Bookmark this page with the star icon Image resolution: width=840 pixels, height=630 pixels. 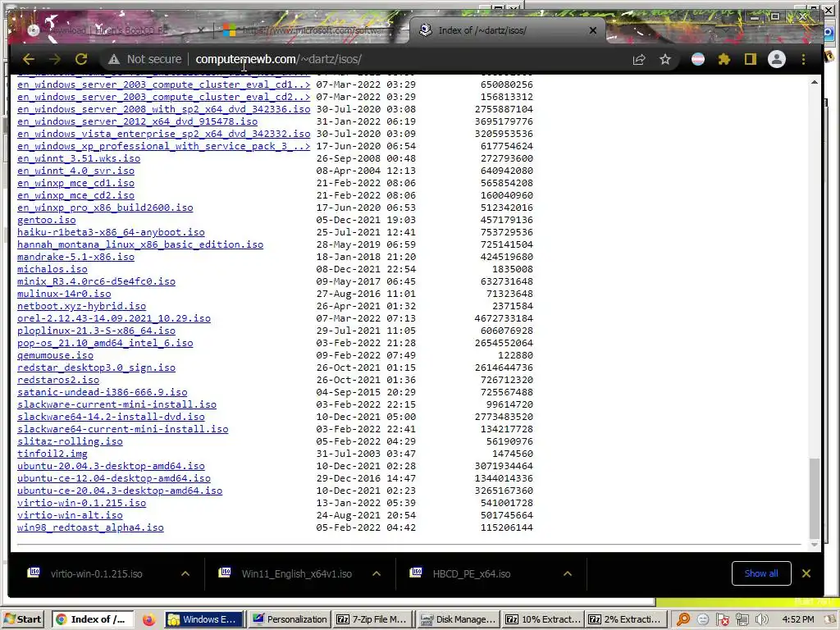tap(664, 59)
